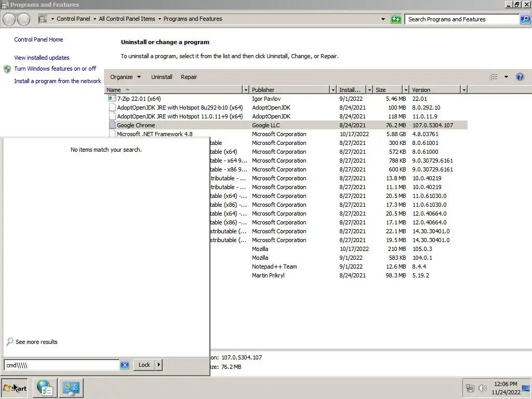Select AdoptOpenJDK JRE 11.0.11+9 row
This screenshot has width=532, height=399.
coord(286,116)
